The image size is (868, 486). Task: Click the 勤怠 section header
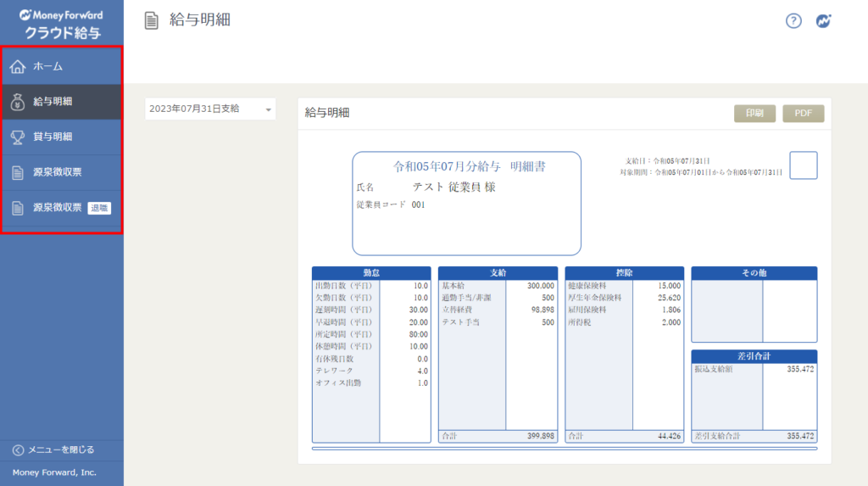[x=371, y=272]
